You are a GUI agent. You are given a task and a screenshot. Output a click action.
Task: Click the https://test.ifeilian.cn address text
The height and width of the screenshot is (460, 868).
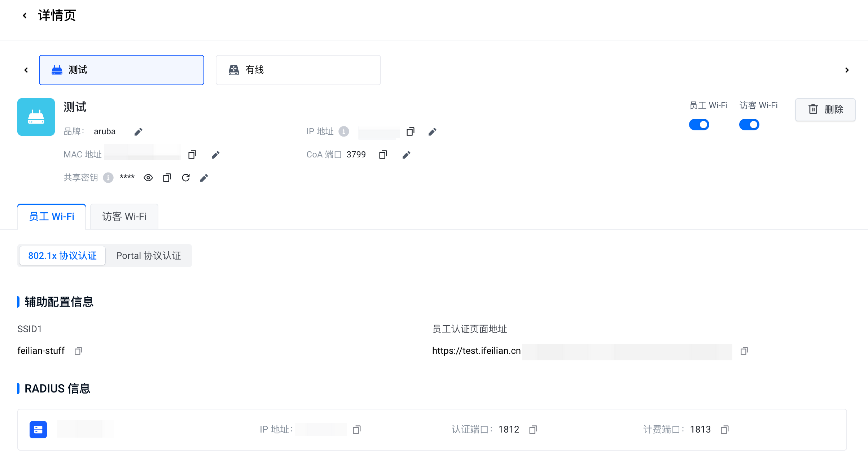pyautogui.click(x=477, y=351)
